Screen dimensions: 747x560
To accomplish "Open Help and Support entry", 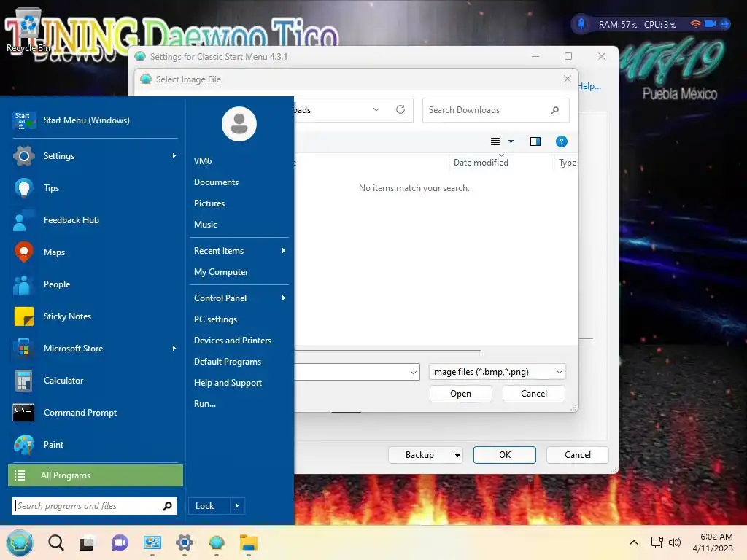I will coord(228,383).
